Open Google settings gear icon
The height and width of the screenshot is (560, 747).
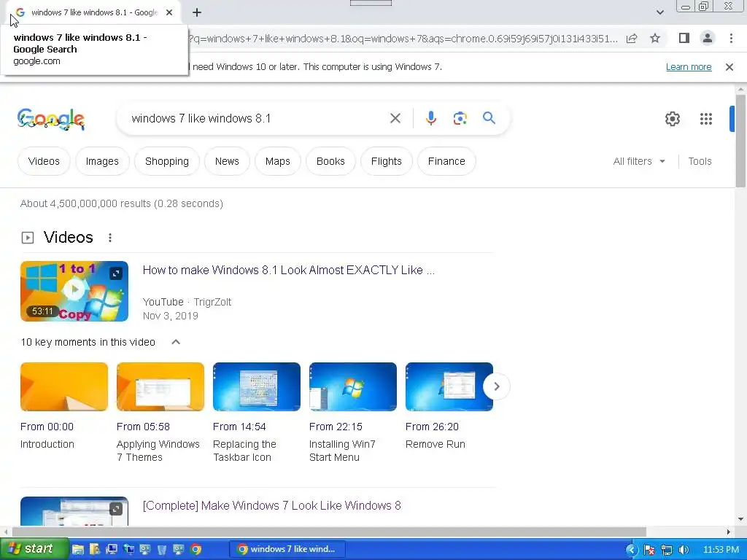point(672,119)
